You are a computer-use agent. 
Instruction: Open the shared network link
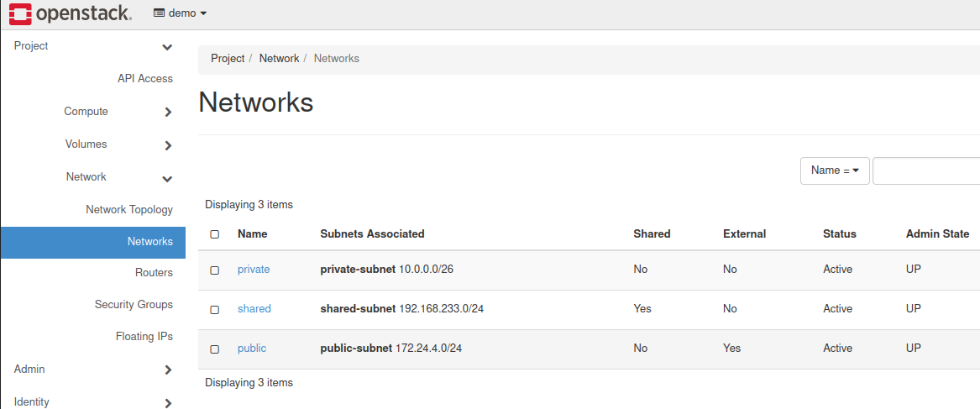click(x=254, y=309)
